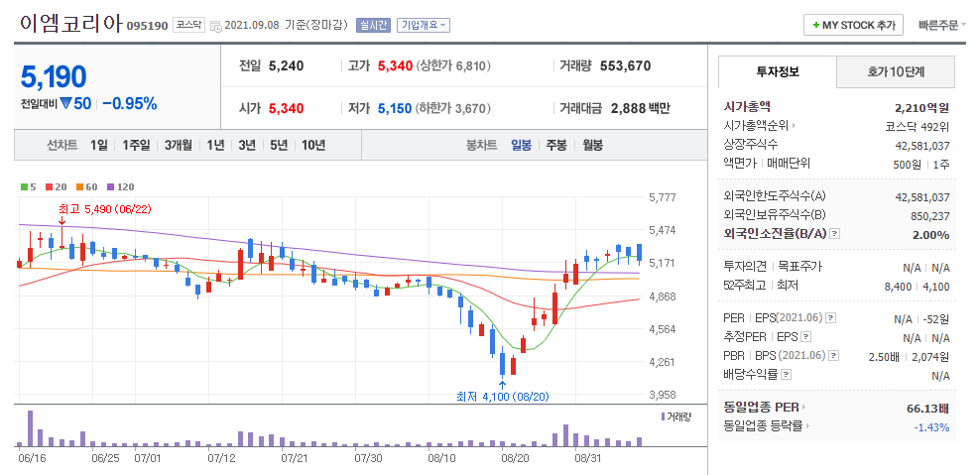Click the down-arrow icon beside 전일대비 50

pyautogui.click(x=65, y=104)
